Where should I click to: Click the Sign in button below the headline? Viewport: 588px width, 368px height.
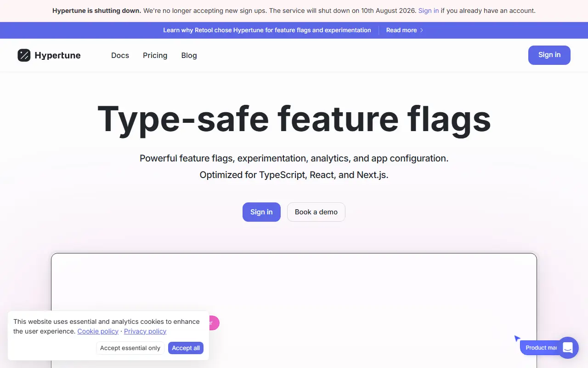[x=261, y=212]
